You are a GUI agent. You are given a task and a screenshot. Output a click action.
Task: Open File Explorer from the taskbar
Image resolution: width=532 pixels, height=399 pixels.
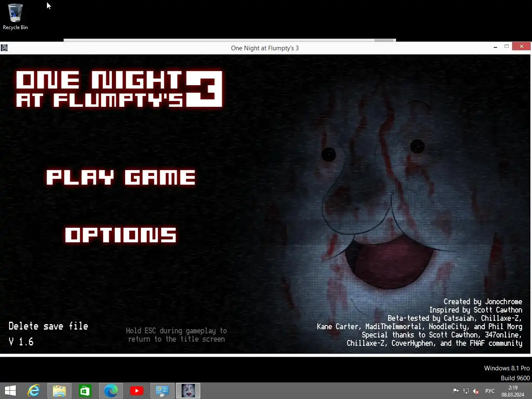click(x=59, y=391)
